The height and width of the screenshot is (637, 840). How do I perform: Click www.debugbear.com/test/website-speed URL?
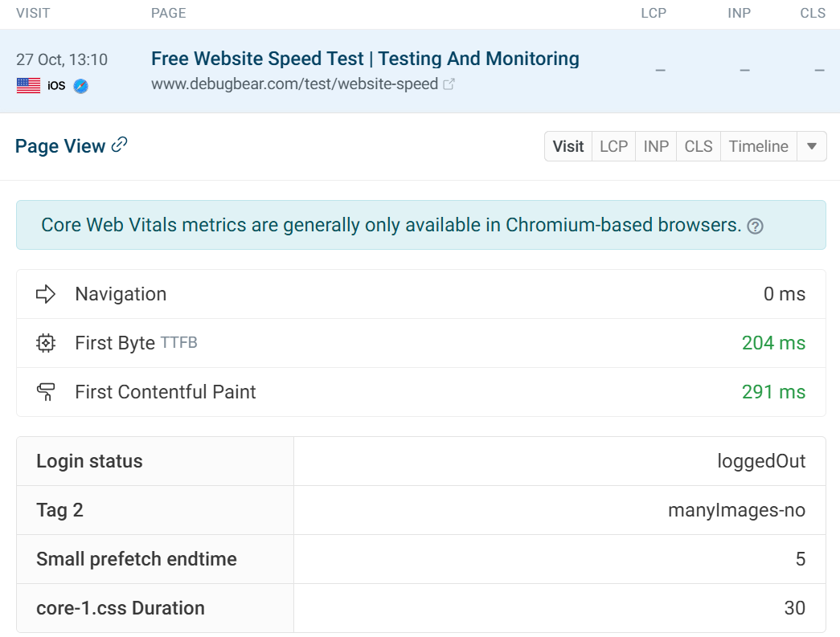click(294, 84)
